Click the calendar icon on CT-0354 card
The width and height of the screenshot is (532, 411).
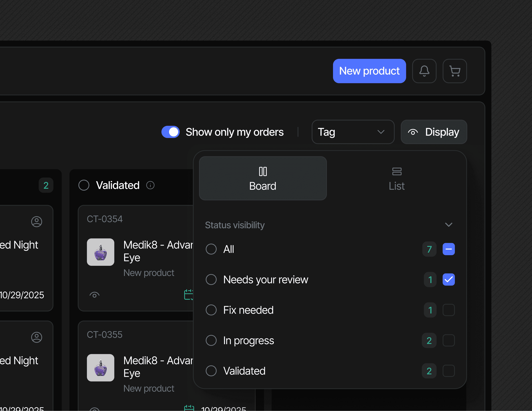click(x=189, y=294)
